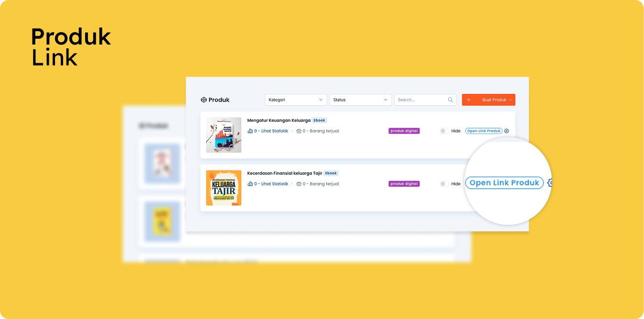Click basket icon for Kecerdasan Finansial keluarga Tajir

(299, 183)
